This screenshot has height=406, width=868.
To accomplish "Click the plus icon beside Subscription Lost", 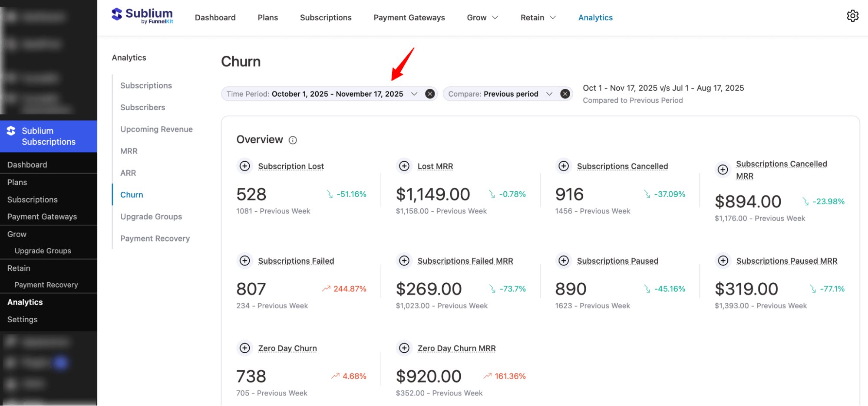I will (244, 166).
